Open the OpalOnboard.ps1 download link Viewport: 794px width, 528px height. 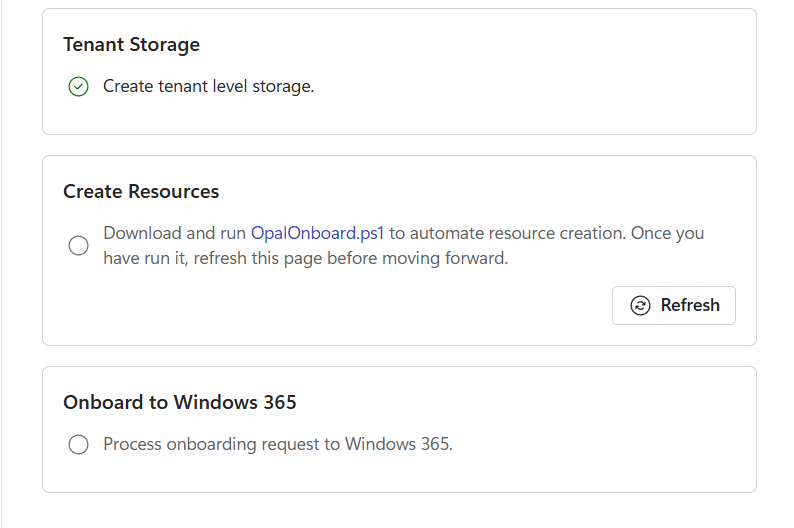317,233
